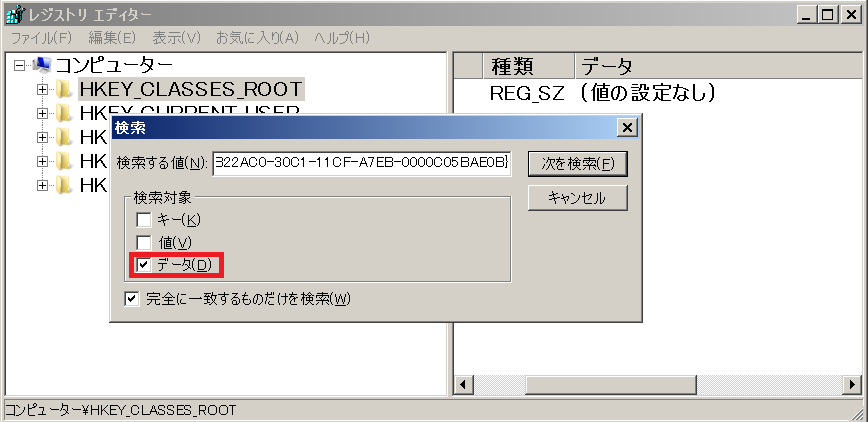Close the 検索 dialog
868x422 pixels.
point(627,128)
